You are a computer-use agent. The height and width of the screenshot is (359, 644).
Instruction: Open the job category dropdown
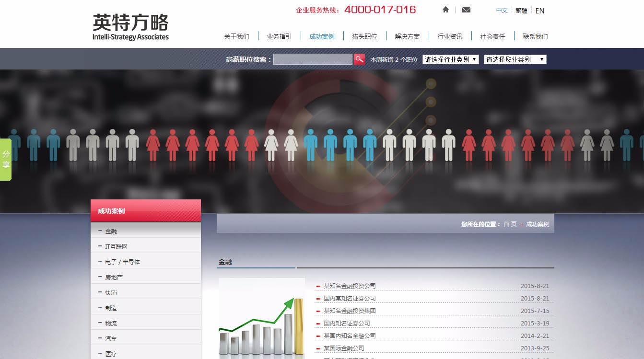pyautogui.click(x=515, y=59)
